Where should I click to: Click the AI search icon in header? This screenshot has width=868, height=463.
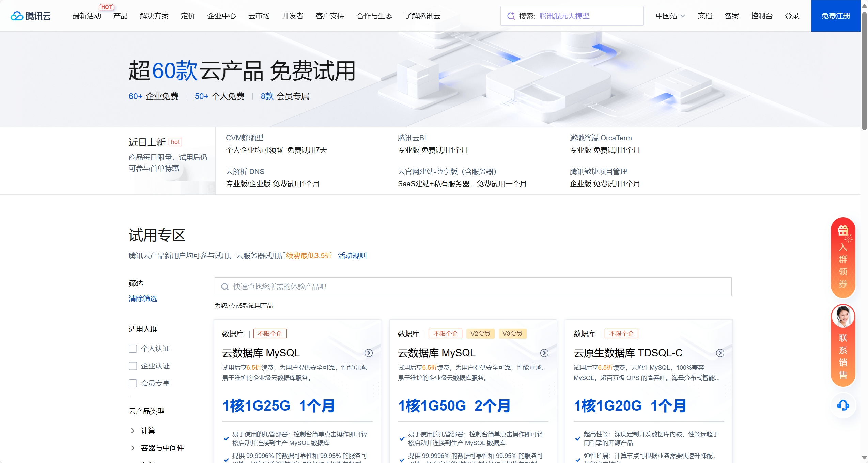(511, 16)
